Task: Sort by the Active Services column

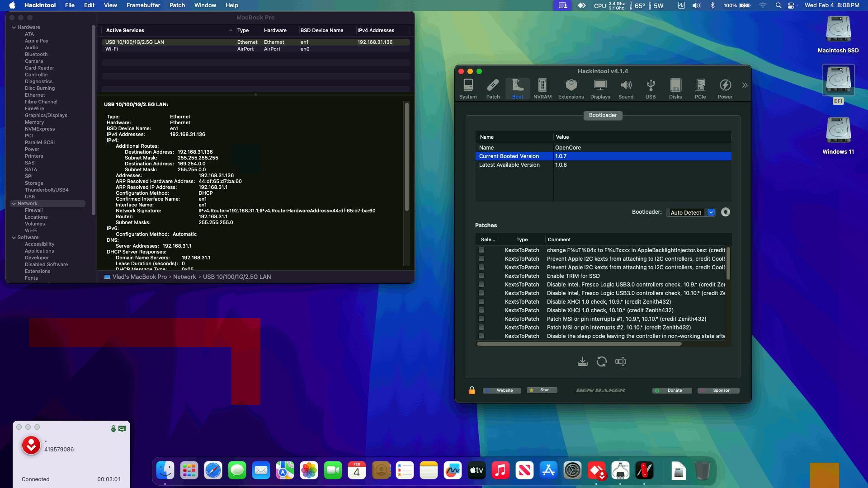Action: point(168,30)
